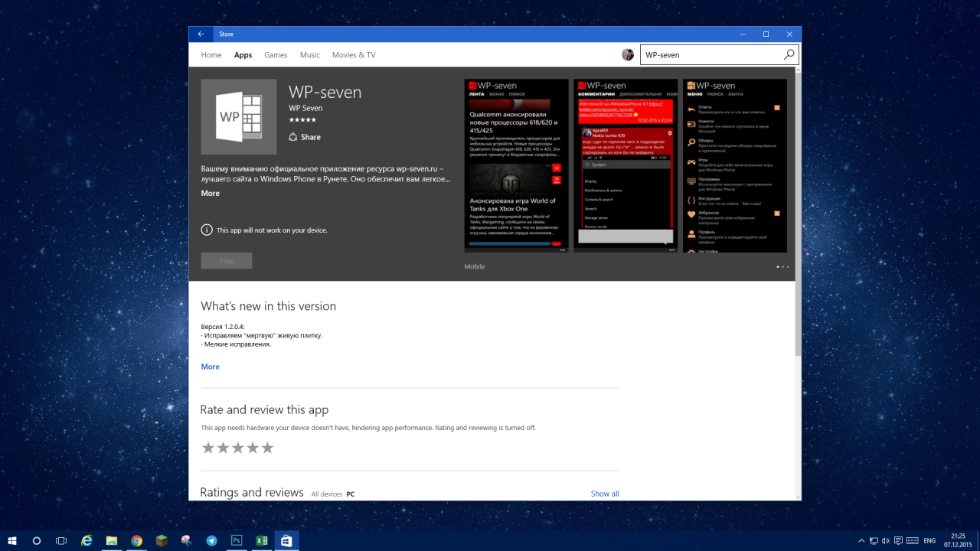Switch to the Music tab
980x551 pixels.
tap(310, 55)
